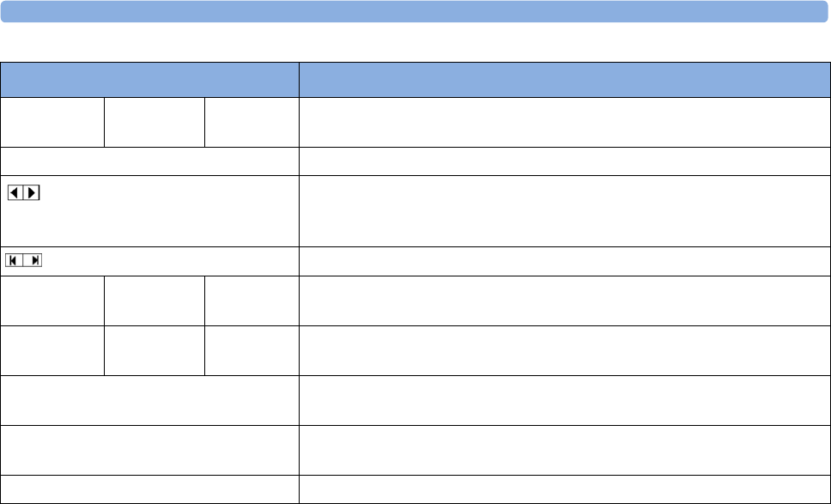Click empty space right of skip arrows in cell
This screenshot has width=831, height=504.
coord(171,261)
